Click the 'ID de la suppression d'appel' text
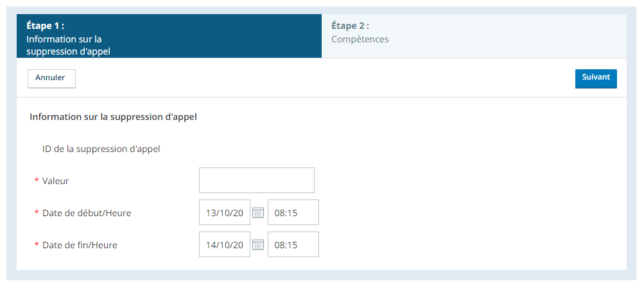The height and width of the screenshot is (288, 644). tap(101, 149)
